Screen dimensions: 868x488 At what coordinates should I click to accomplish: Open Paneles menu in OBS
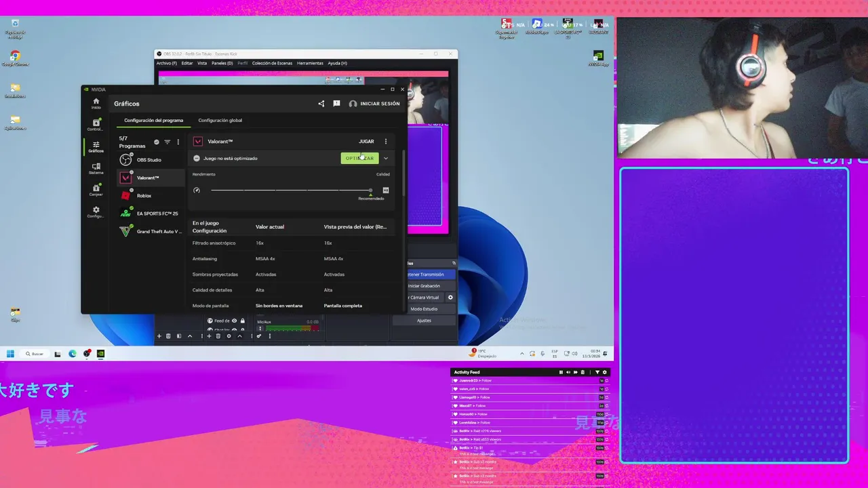coord(222,63)
